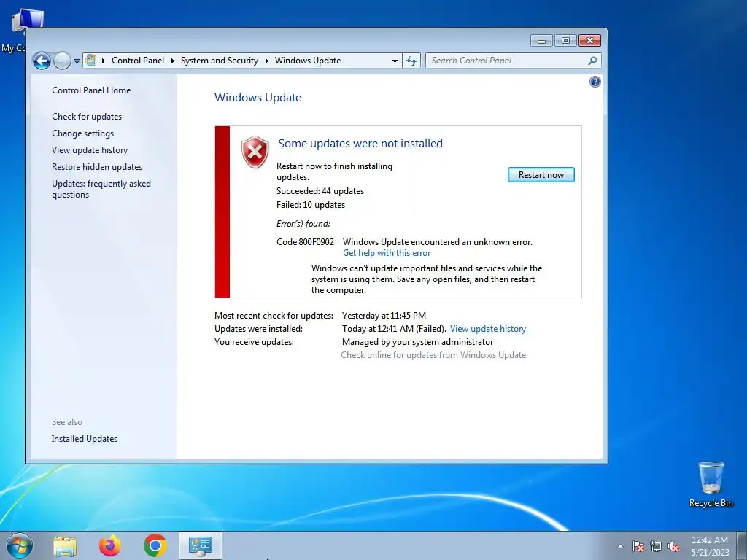Maximize the Windows Update window
The height and width of the screenshot is (560, 747).
pos(565,41)
